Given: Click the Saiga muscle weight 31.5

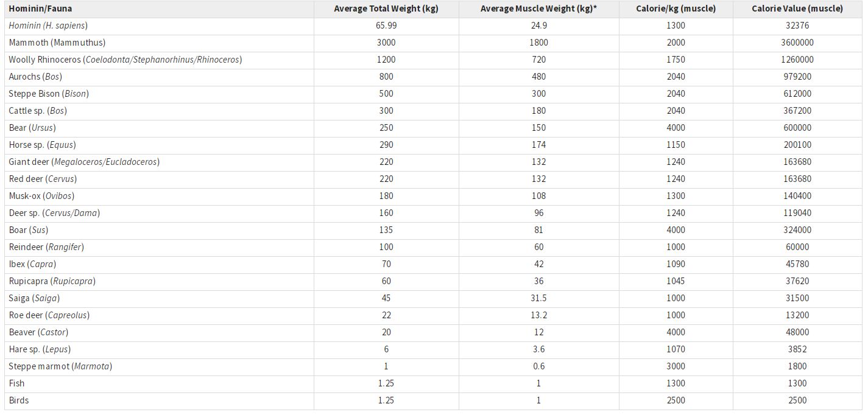Looking at the screenshot, I should click(x=538, y=298).
